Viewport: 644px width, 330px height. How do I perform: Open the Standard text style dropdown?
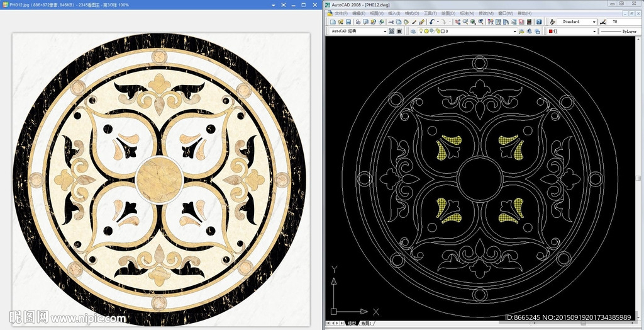(x=594, y=22)
